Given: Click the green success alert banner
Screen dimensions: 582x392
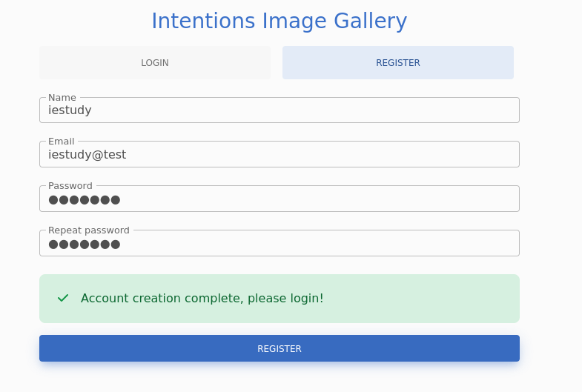Looking at the screenshot, I should [x=280, y=299].
